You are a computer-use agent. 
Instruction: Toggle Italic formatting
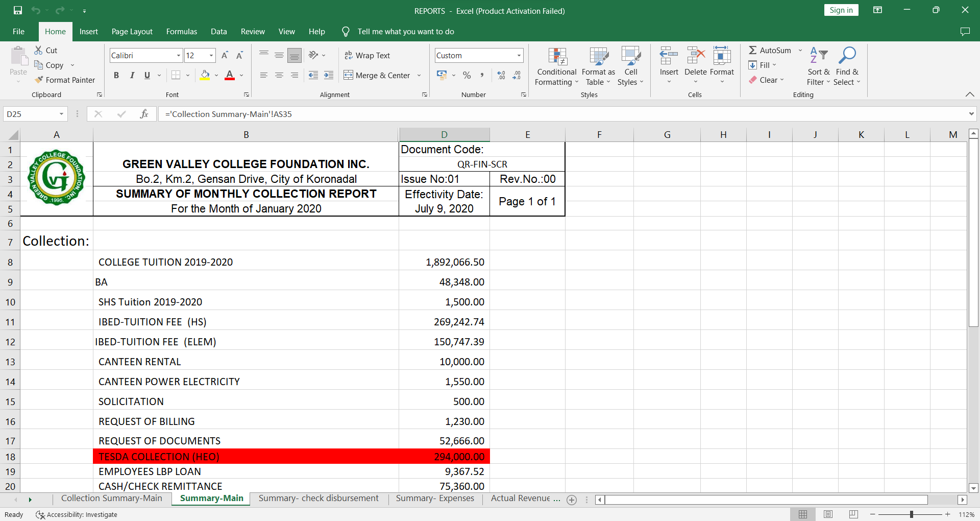132,75
